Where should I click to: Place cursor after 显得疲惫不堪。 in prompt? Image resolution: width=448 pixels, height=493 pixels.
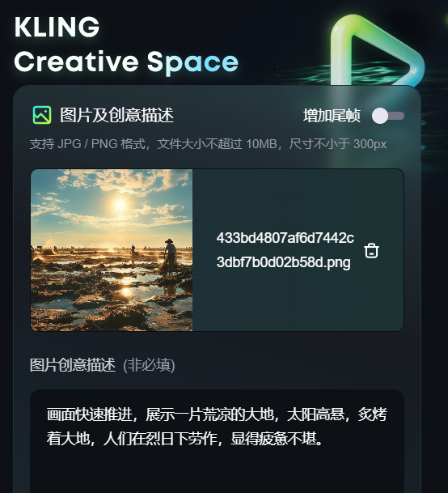pyautogui.click(x=325, y=438)
